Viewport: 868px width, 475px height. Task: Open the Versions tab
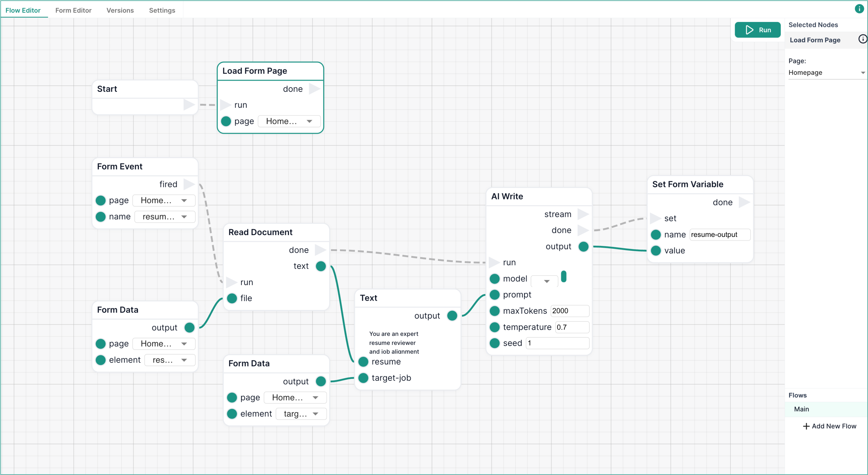coord(120,10)
